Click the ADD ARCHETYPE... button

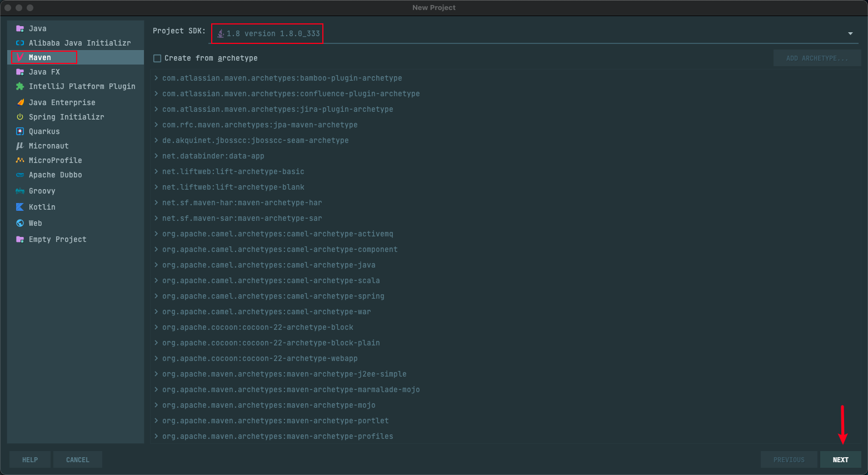[817, 58]
